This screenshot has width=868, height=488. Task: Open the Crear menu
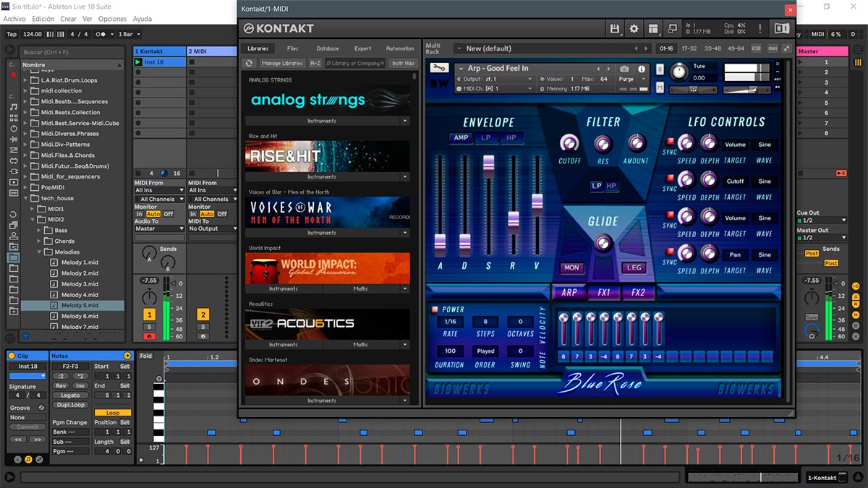(69, 19)
